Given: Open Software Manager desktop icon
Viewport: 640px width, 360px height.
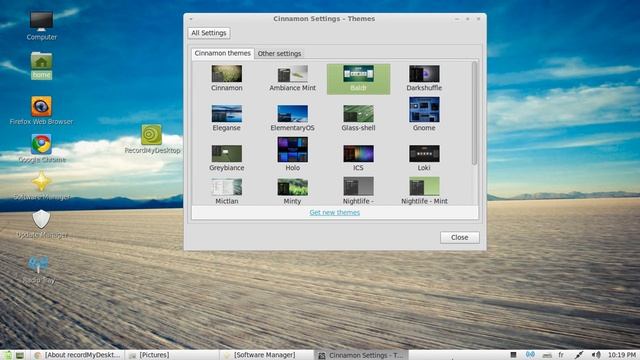Looking at the screenshot, I should (42, 186).
